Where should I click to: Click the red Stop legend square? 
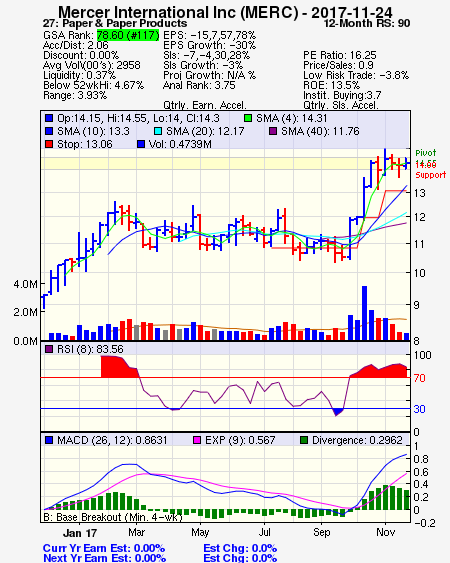pos(49,144)
